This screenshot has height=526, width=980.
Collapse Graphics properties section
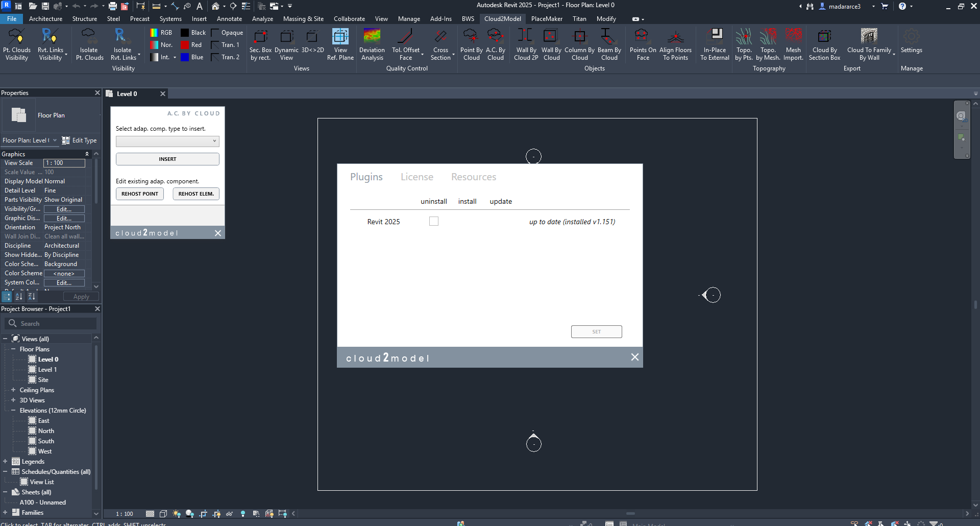click(87, 154)
